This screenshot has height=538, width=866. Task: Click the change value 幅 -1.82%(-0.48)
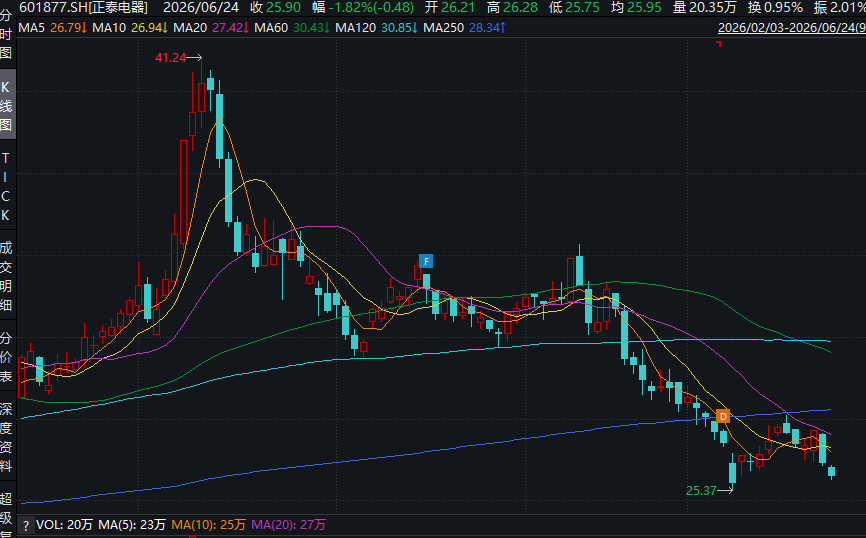tap(363, 7)
